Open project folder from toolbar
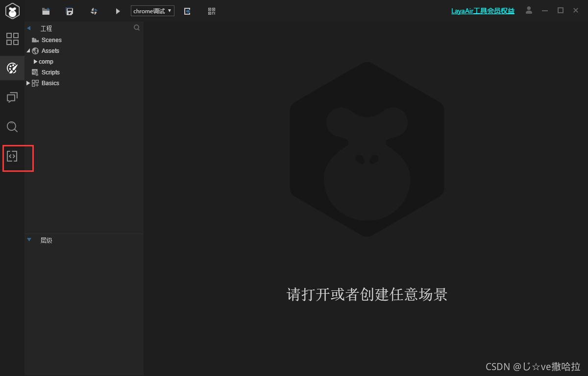 click(x=46, y=11)
